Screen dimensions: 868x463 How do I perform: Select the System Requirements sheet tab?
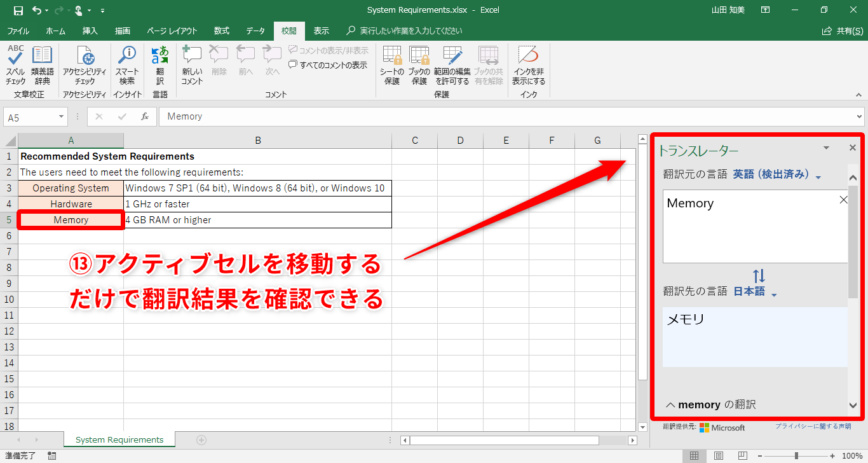pyautogui.click(x=119, y=439)
